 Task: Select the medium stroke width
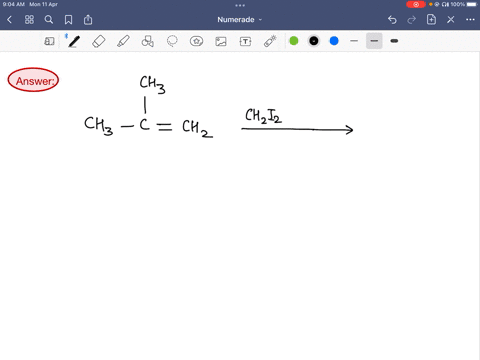coord(374,41)
